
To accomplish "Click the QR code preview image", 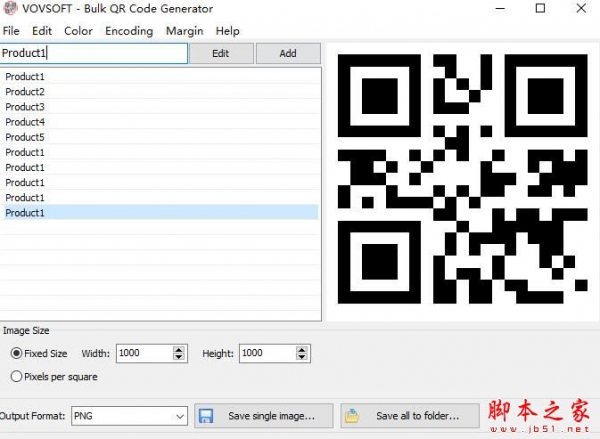I will (462, 179).
